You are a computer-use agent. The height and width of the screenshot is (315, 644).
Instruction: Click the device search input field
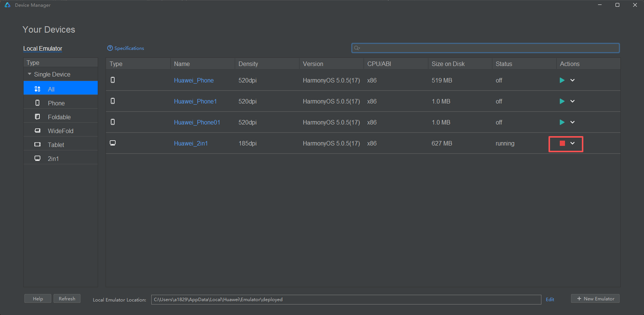tap(485, 48)
